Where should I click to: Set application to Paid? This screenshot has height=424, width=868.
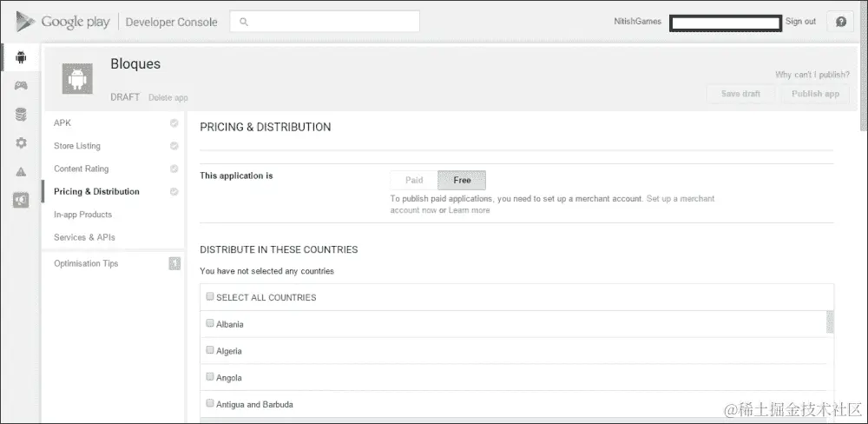click(x=414, y=180)
